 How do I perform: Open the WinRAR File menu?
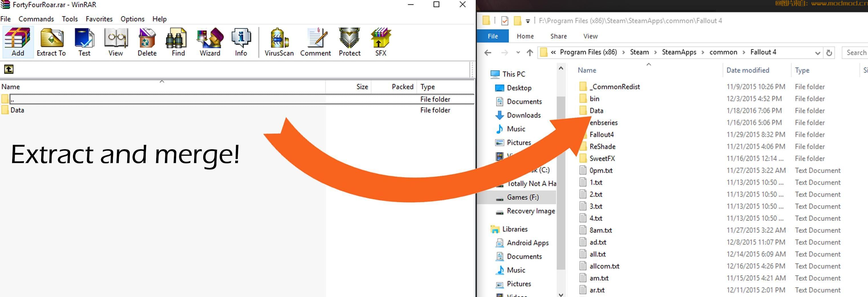(x=5, y=19)
